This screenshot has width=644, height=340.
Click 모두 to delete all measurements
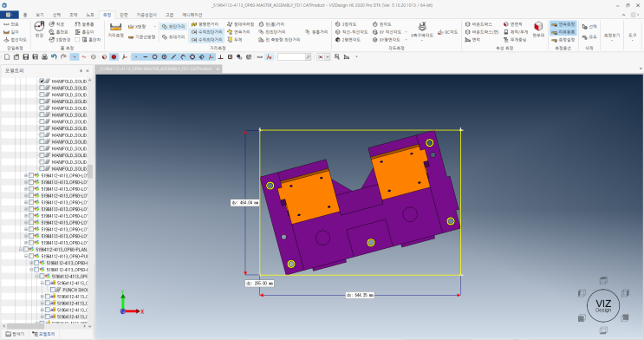pos(589,37)
